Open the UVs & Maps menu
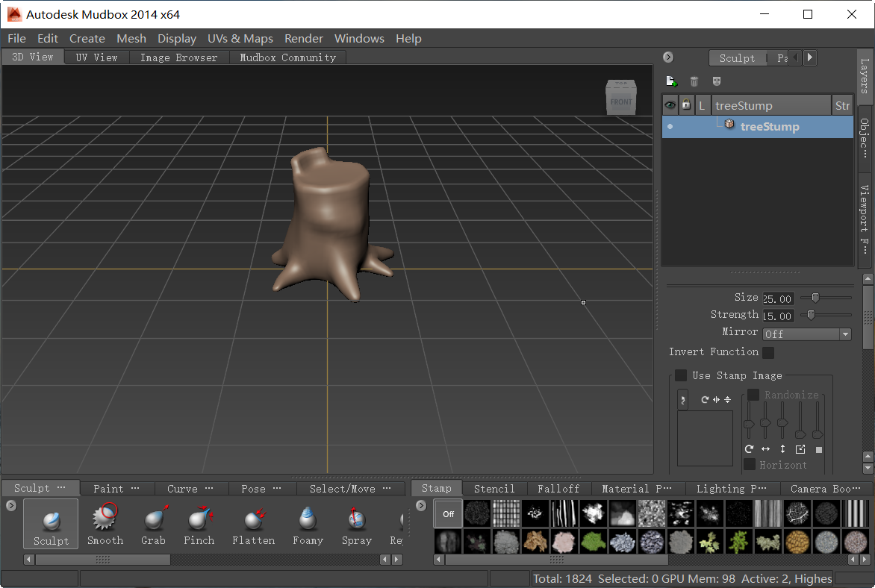This screenshot has width=875, height=588. pyautogui.click(x=240, y=39)
